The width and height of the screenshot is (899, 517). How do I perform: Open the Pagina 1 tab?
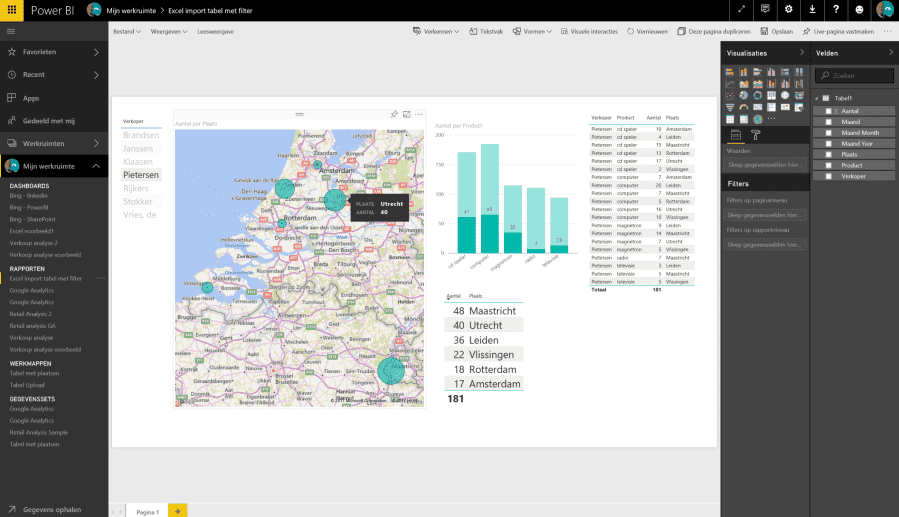click(147, 511)
